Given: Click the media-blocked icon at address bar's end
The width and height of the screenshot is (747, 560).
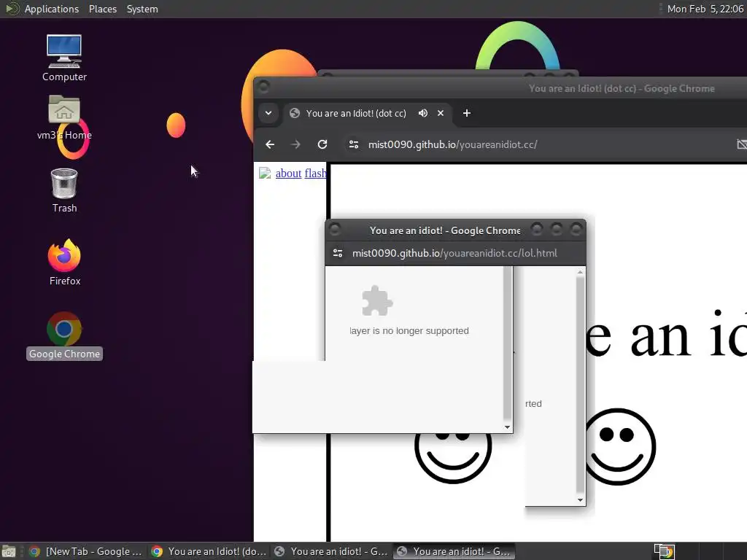Looking at the screenshot, I should pos(741,144).
